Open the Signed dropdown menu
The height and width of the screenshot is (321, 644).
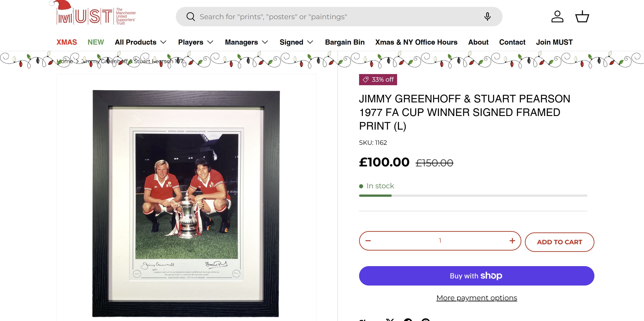tap(296, 42)
